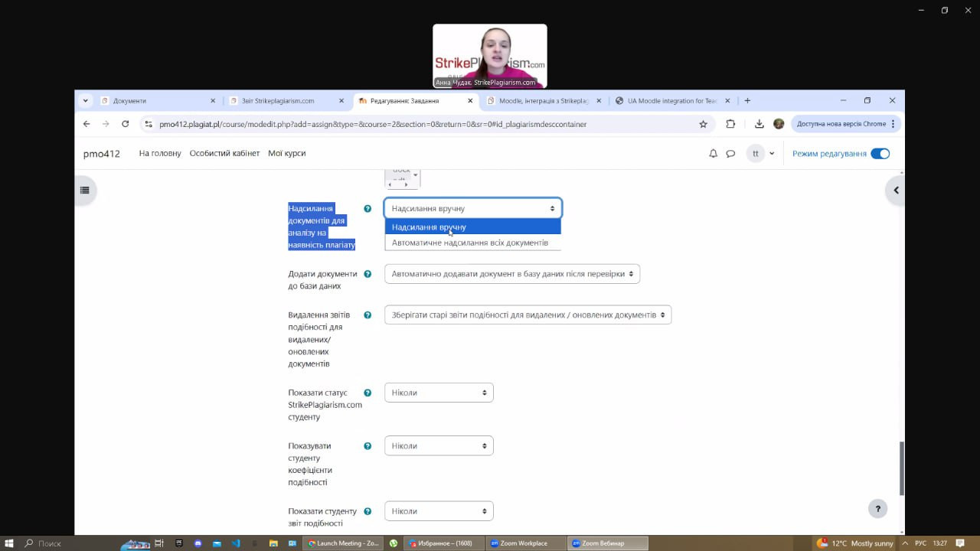
Task: Select Автоматичне надсилання всіх документів option
Action: tap(470, 243)
